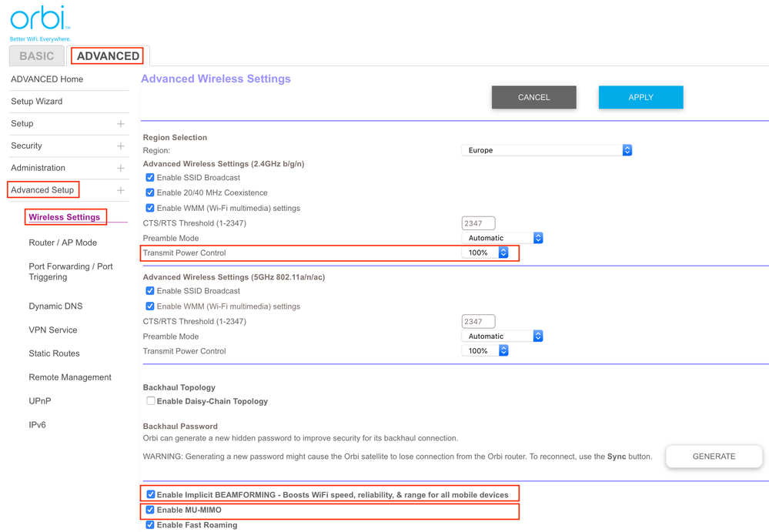Expand the Administration plus icon
The width and height of the screenshot is (769, 532).
[x=121, y=169]
